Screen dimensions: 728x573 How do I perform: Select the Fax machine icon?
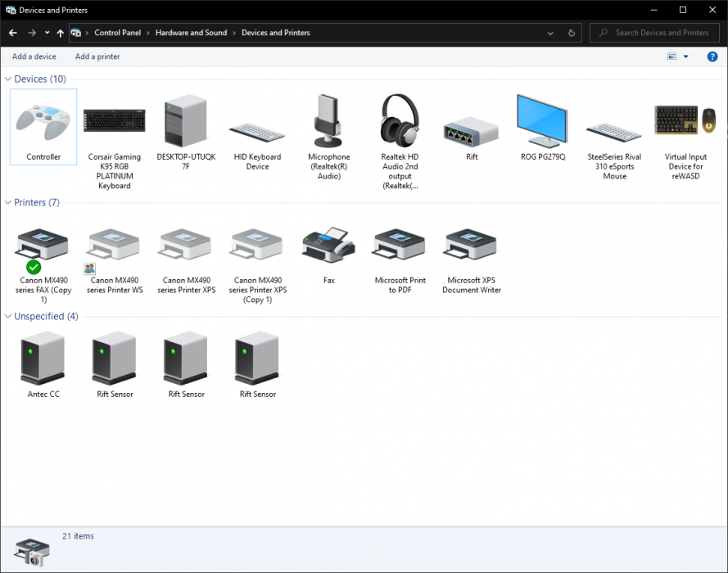pyautogui.click(x=328, y=245)
